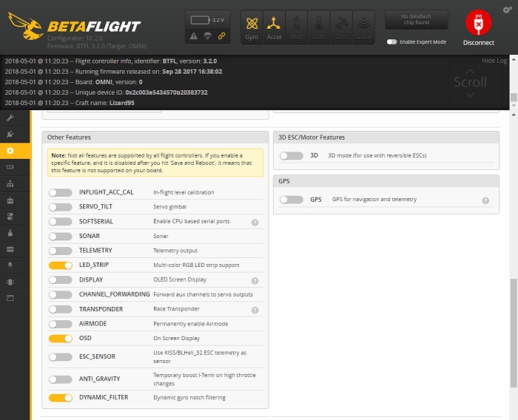This screenshot has width=518, height=420.
Task: Click the 'Firmware: BTFL 3.2.0' text
Action: 97,47
